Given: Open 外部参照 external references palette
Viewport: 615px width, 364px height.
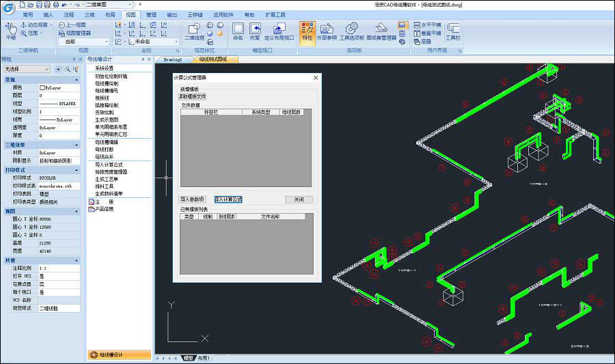Looking at the screenshot, I should 327,31.
